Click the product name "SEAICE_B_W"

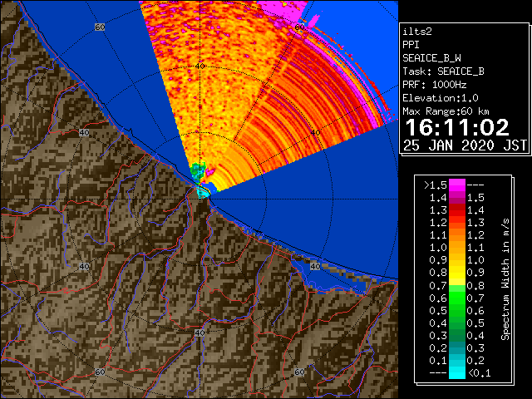tap(431, 58)
